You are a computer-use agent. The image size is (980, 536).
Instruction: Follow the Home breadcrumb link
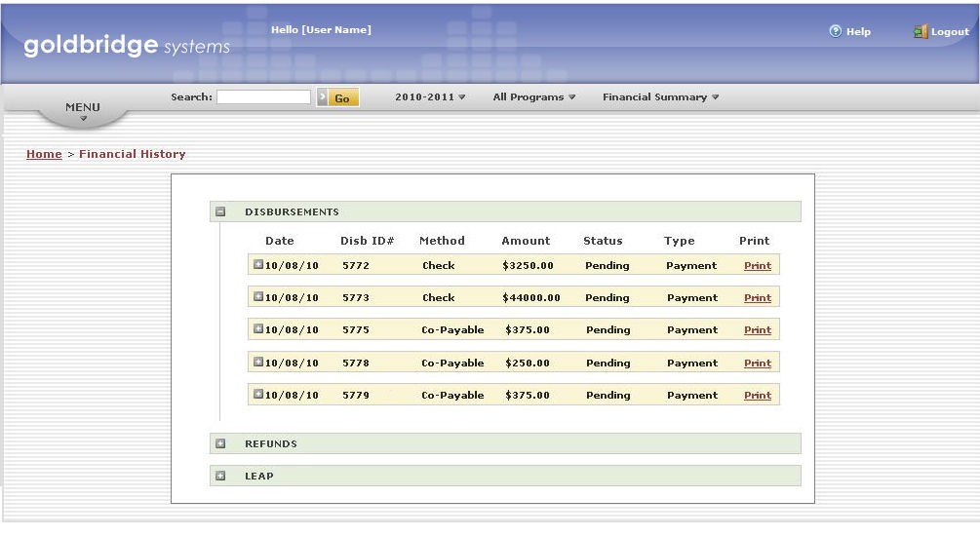[x=44, y=154]
